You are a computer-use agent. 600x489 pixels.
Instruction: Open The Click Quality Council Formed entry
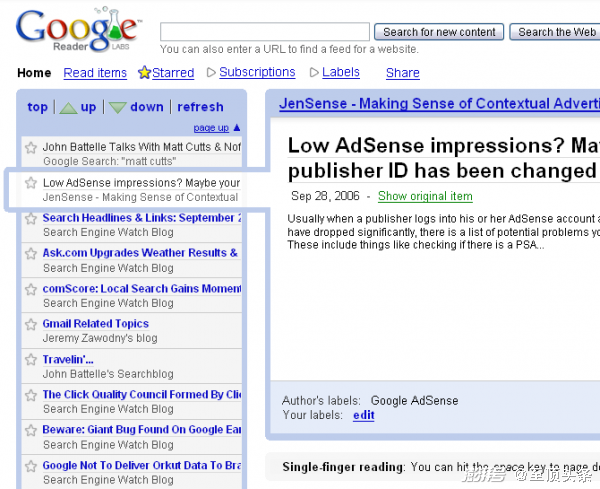pos(142,394)
